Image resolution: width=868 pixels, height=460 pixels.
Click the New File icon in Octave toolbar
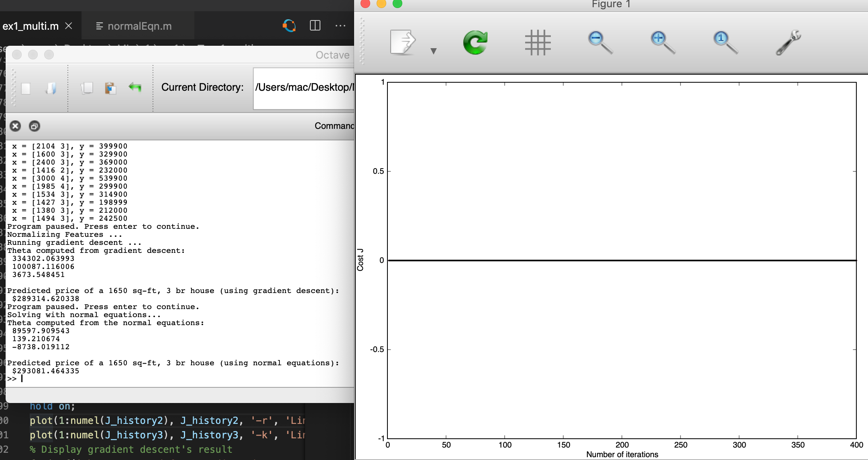(x=26, y=88)
